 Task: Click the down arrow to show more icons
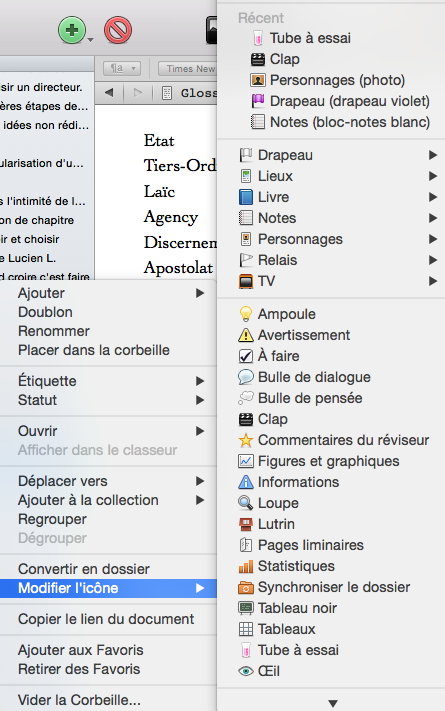[x=333, y=703]
